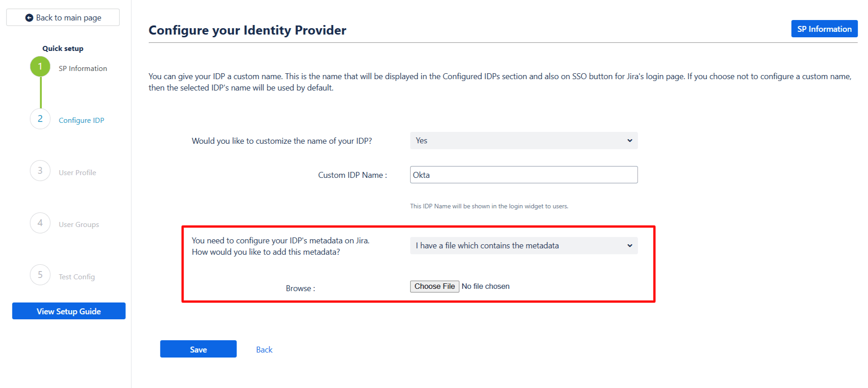Click the No file chosen text
868x388 pixels.
[485, 286]
